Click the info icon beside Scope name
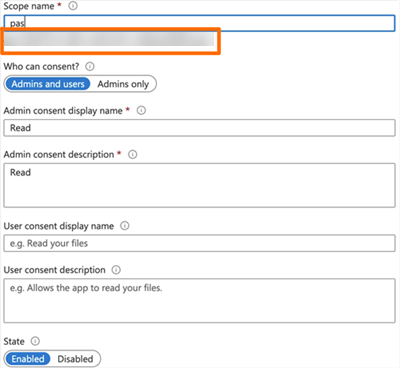400x368 pixels. click(x=73, y=6)
